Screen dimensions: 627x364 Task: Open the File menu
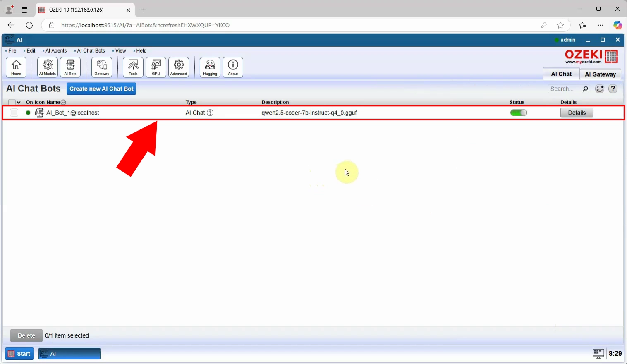11,51
